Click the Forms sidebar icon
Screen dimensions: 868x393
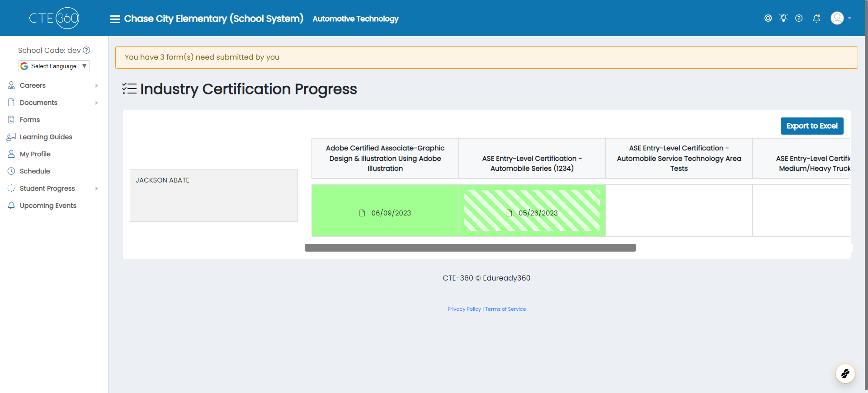(11, 120)
